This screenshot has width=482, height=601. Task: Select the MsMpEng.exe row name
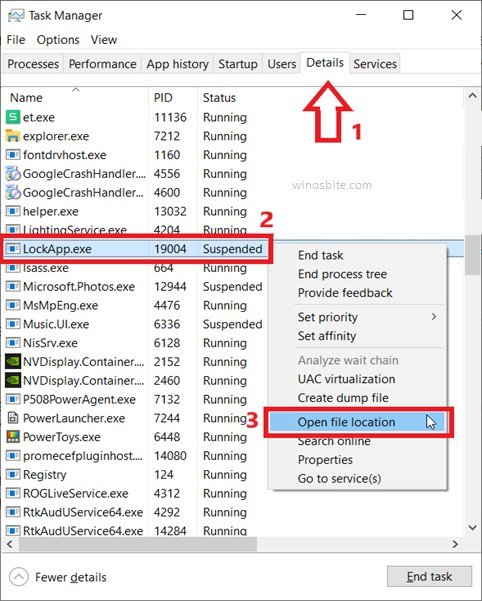tap(60, 305)
